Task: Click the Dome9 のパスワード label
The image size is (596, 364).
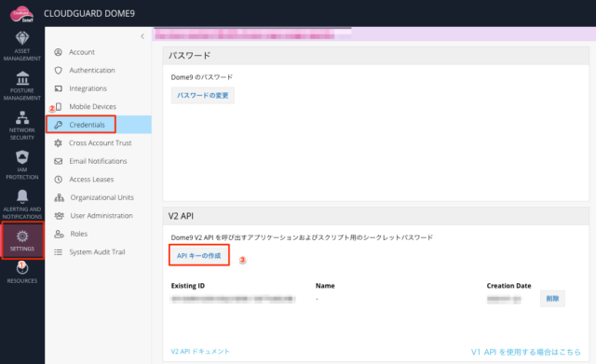Action: (x=202, y=77)
